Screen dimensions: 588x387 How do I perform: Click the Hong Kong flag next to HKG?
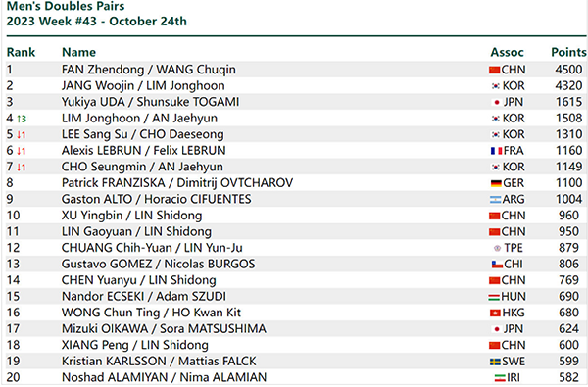tap(495, 314)
